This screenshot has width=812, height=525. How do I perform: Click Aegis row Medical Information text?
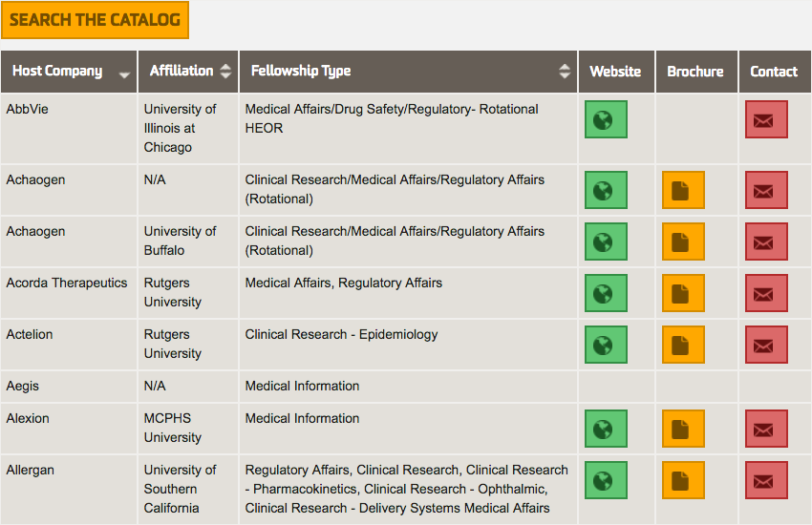tap(303, 386)
